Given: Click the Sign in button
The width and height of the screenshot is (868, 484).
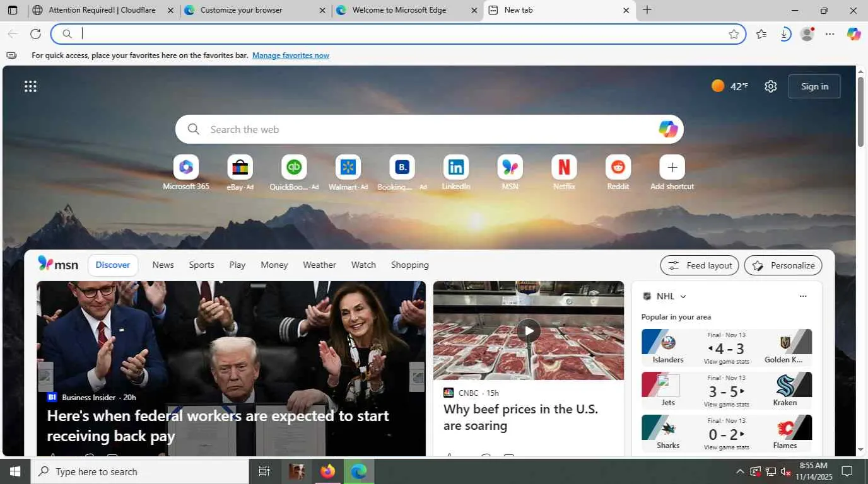Looking at the screenshot, I should [814, 86].
